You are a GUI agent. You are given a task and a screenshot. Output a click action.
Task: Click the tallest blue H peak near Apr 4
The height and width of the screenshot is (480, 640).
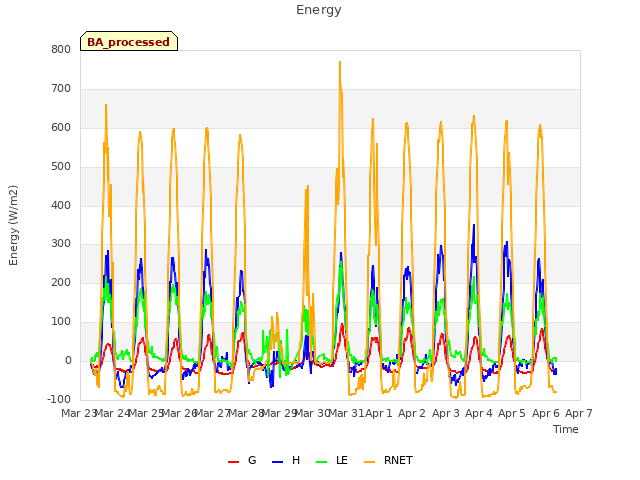point(474,225)
